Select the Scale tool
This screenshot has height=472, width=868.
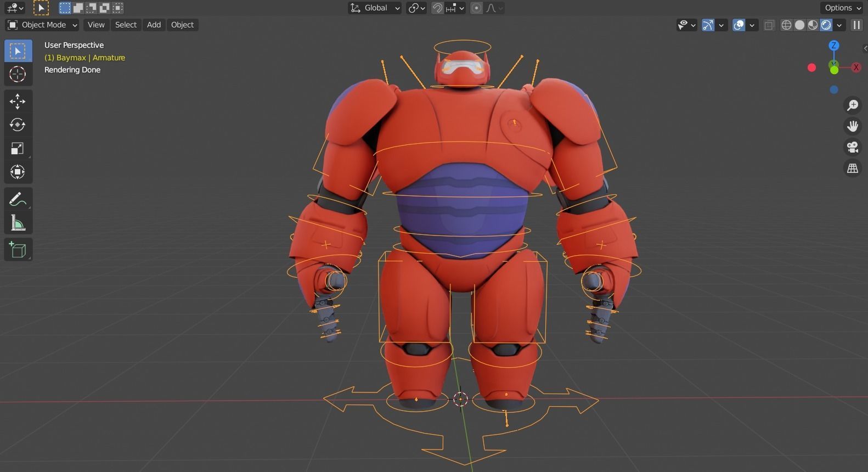[18, 148]
